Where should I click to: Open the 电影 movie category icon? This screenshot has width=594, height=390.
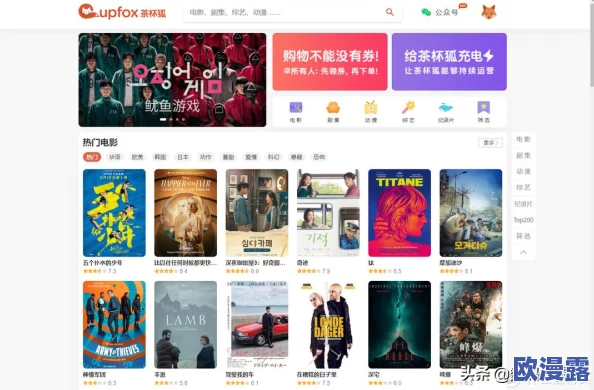tap(295, 112)
